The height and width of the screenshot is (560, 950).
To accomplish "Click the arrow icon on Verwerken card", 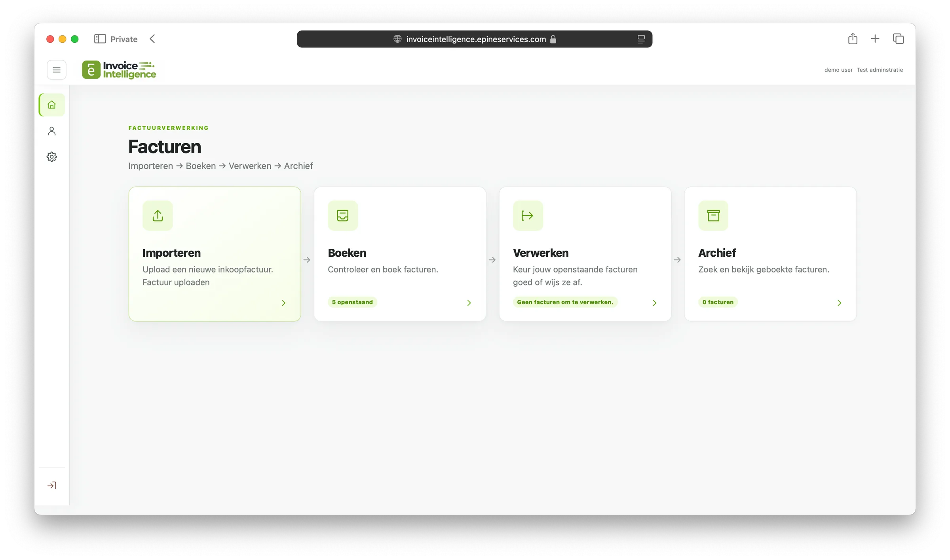I will tap(528, 216).
